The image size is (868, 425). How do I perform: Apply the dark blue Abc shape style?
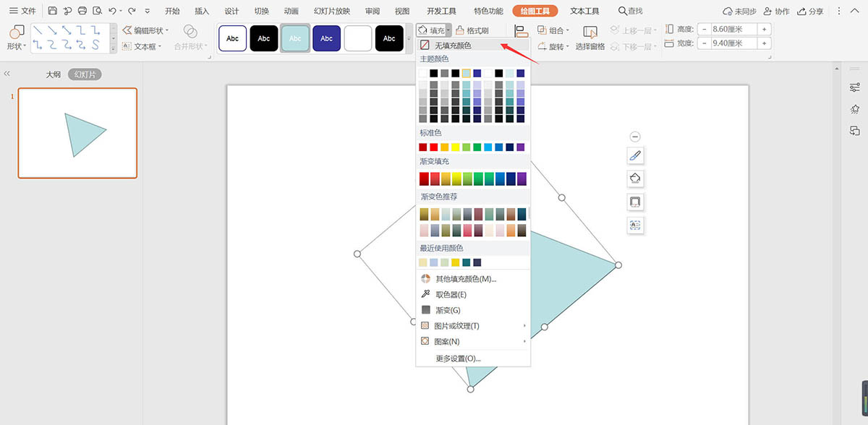pyautogui.click(x=326, y=38)
